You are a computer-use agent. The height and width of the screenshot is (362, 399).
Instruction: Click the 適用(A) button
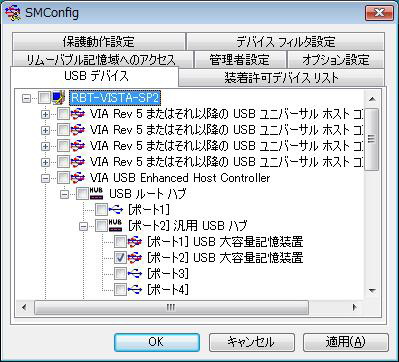[346, 342]
